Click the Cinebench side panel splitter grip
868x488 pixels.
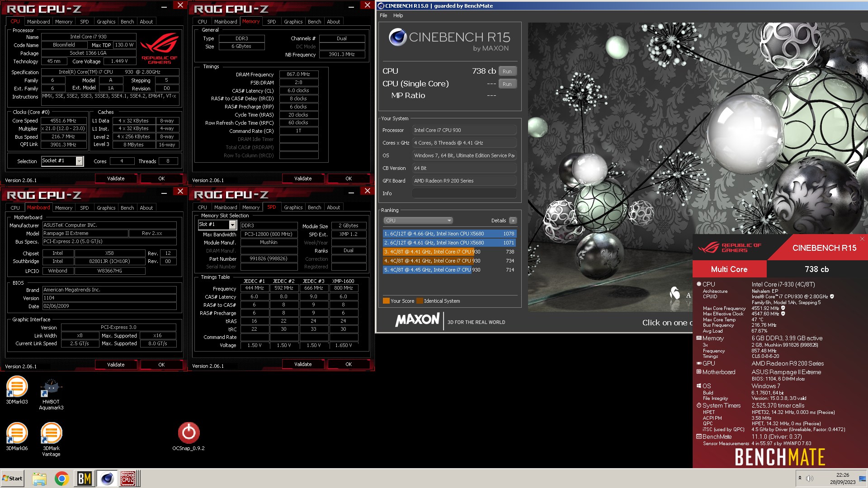[525, 176]
